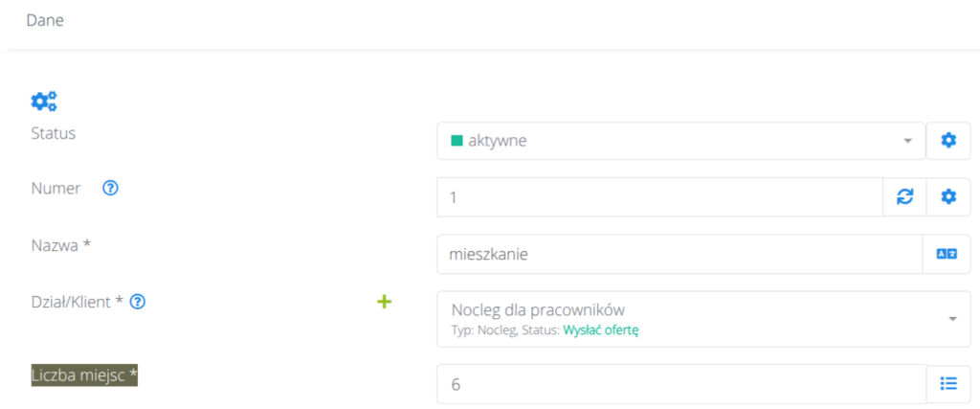
Task: Focus the Nazwa field containing mieszkanie
Action: click(678, 254)
